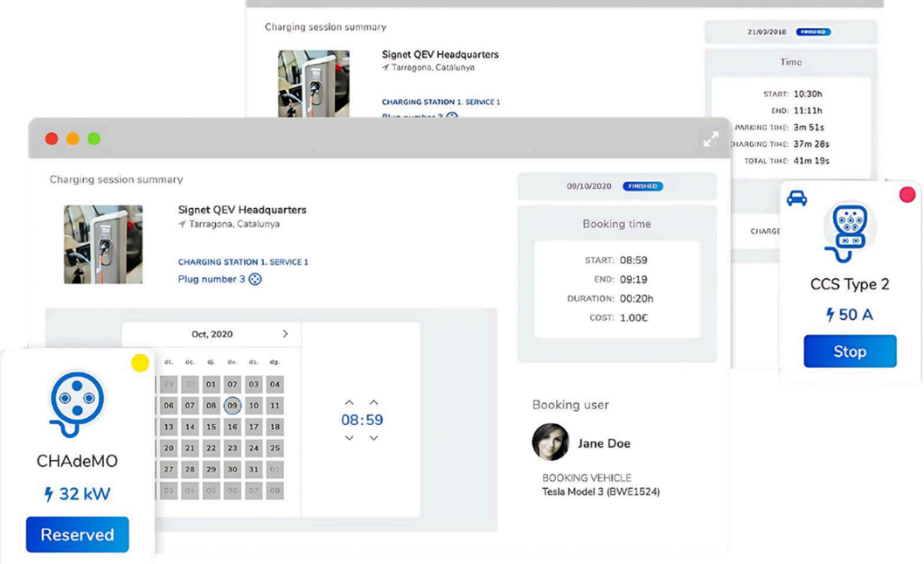Click the car icon on CCS card
Image resolution: width=924 pixels, height=564 pixels.
[x=796, y=198]
